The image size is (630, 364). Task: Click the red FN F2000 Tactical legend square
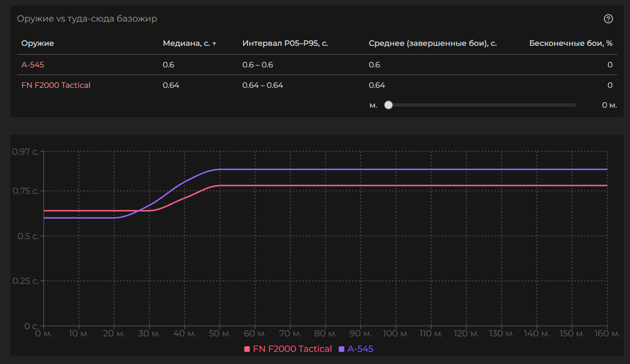tap(247, 349)
